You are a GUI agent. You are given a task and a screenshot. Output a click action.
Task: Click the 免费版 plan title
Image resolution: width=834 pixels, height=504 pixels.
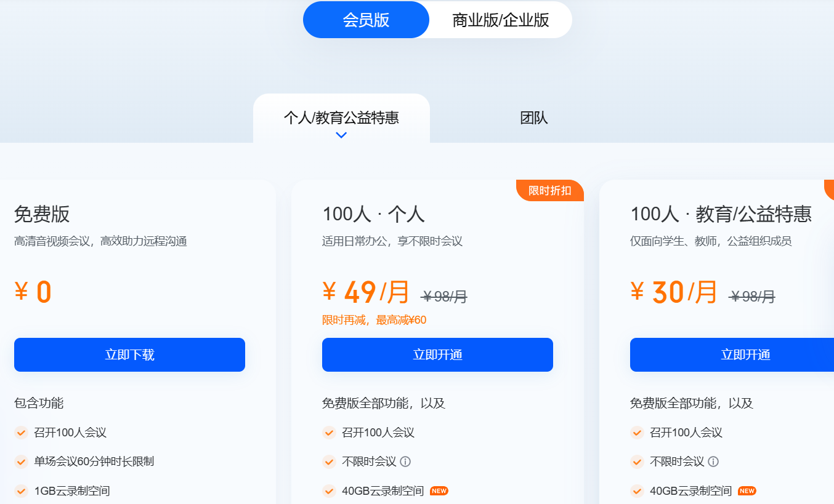(42, 214)
